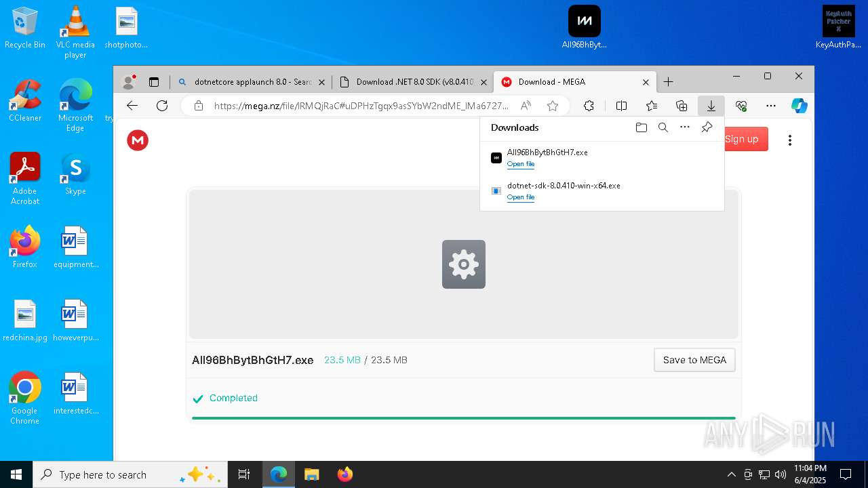Click the All96BhBytBhGtH7.exe file name on page
Image resolution: width=868 pixels, height=488 pixels.
[x=252, y=360]
